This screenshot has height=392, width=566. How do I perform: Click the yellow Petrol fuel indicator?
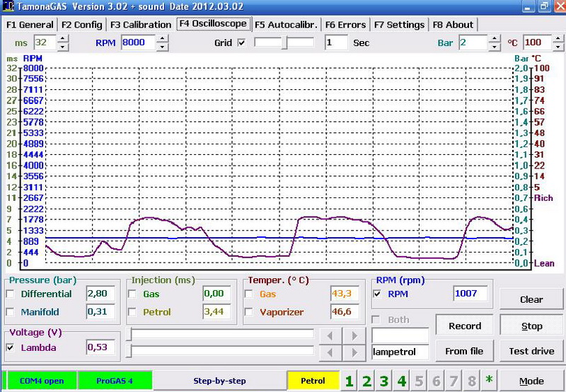tap(313, 381)
